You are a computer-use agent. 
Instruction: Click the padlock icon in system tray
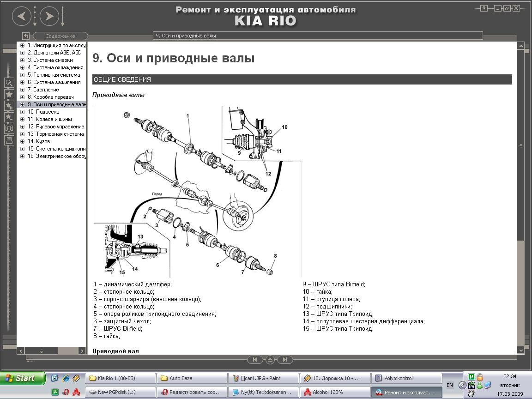pyautogui.click(x=479, y=377)
